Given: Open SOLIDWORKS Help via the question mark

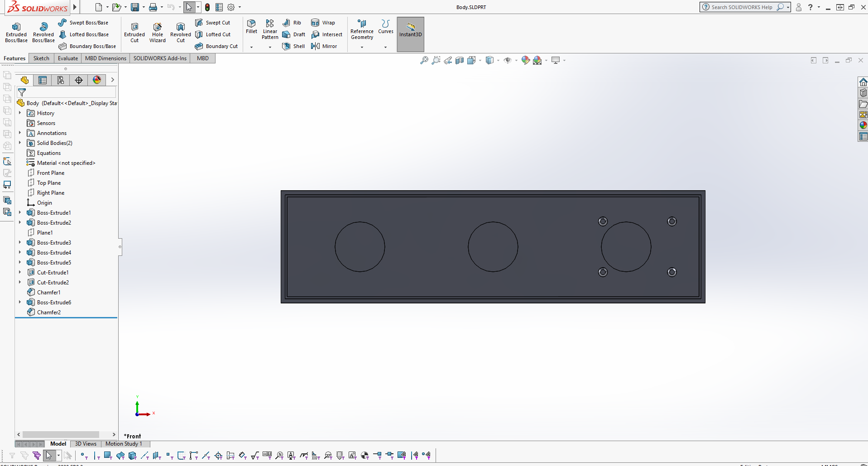Looking at the screenshot, I should 811,7.
